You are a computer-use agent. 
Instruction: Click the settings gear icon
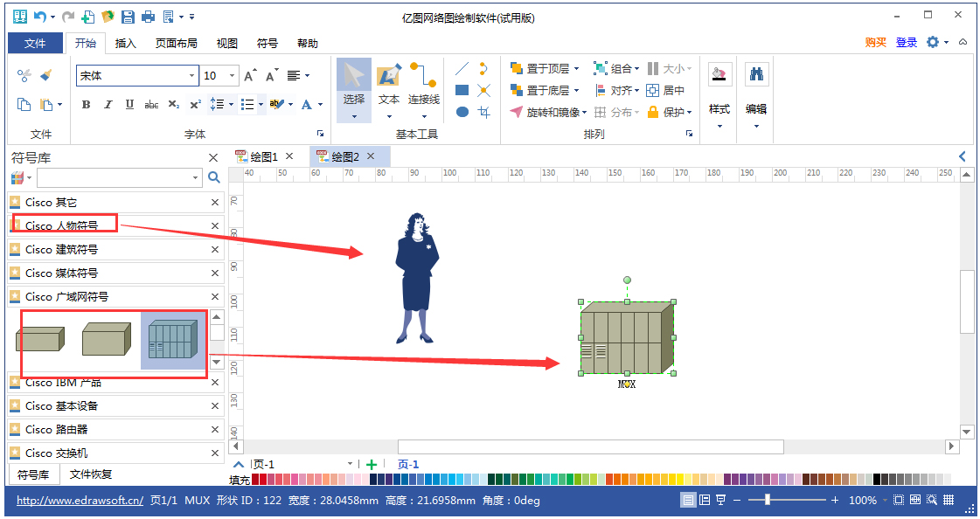[x=933, y=42]
